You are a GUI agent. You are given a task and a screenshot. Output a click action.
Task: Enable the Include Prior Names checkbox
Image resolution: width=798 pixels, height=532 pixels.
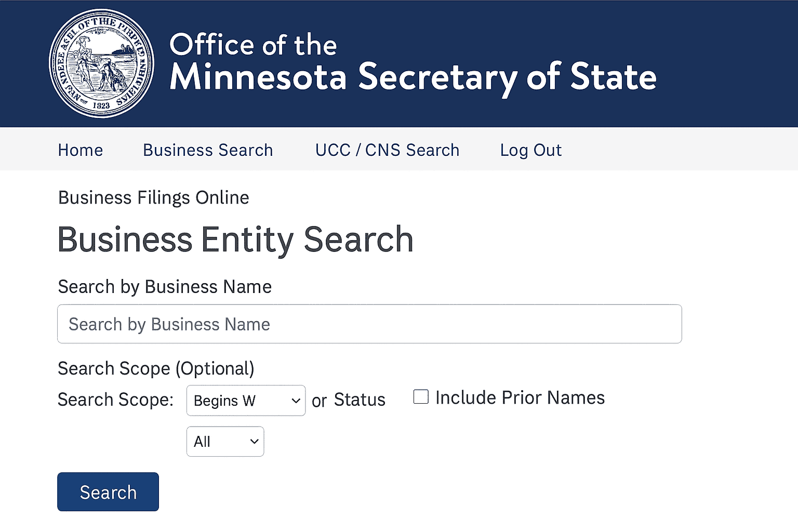pyautogui.click(x=420, y=396)
